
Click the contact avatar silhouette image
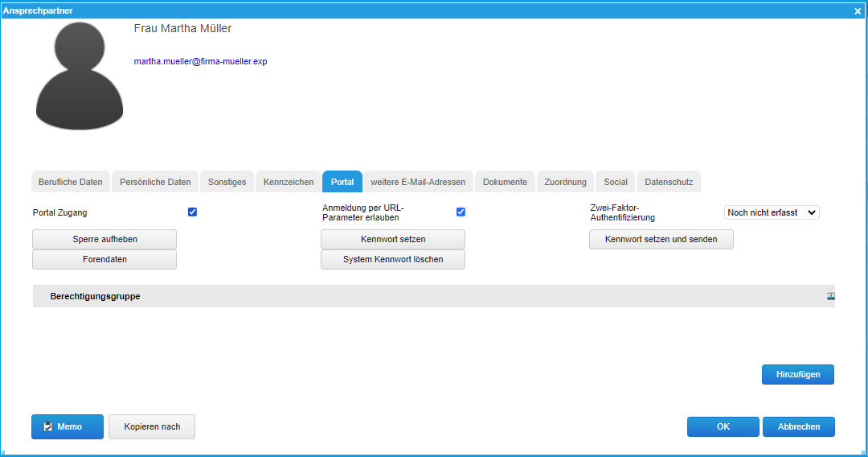point(79,76)
